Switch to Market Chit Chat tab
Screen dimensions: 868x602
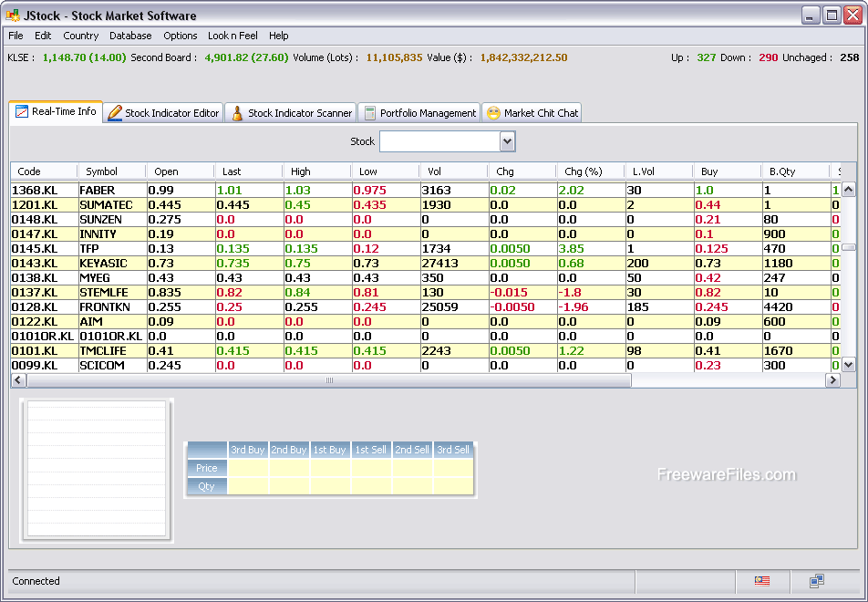tap(532, 113)
